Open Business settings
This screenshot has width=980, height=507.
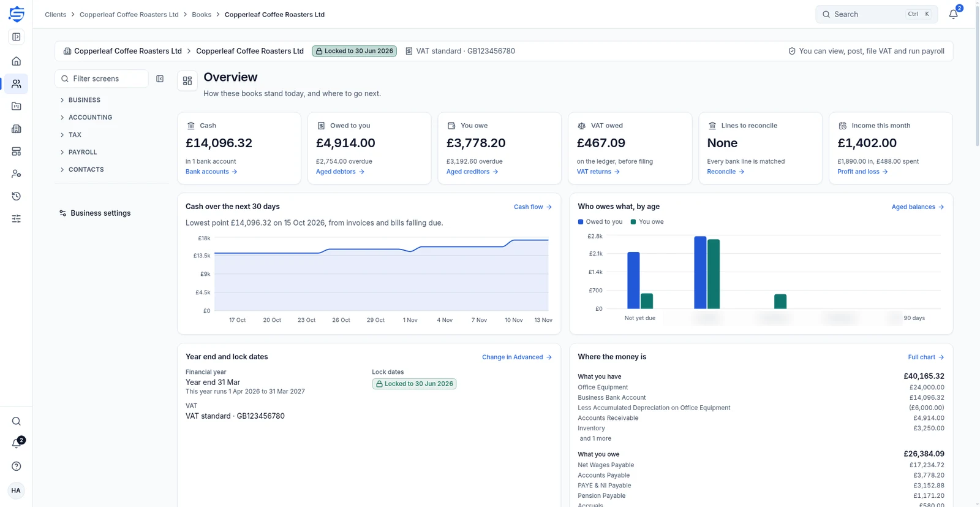click(95, 213)
